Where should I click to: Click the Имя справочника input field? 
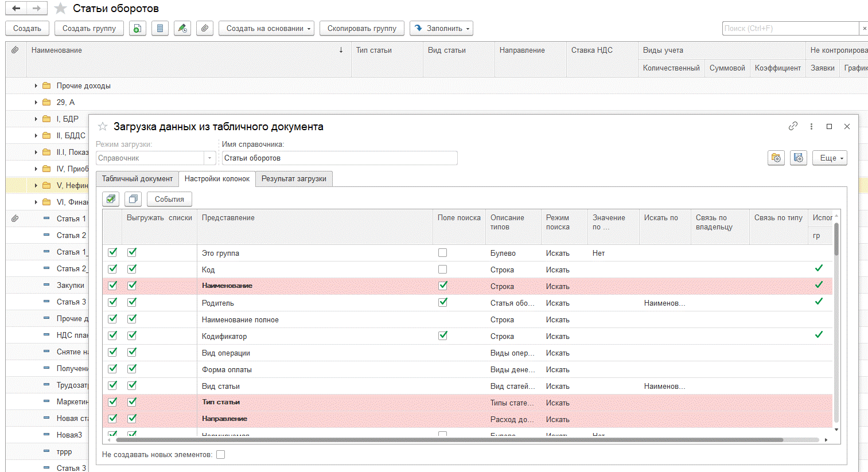click(339, 158)
